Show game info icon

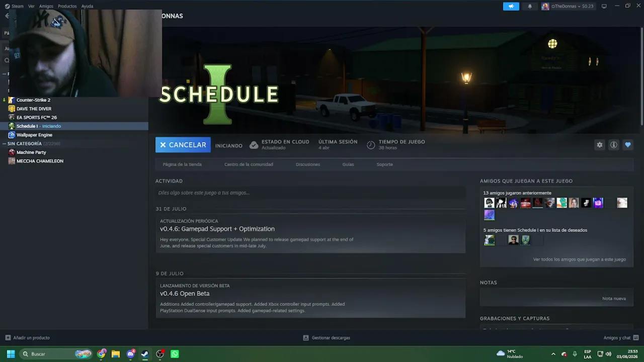(x=614, y=145)
